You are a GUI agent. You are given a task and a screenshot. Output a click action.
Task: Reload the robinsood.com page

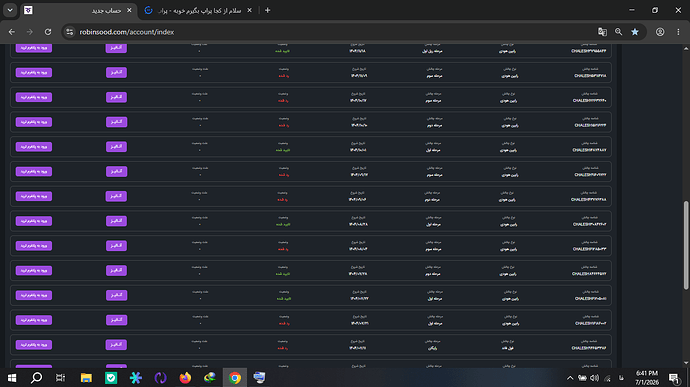point(48,32)
